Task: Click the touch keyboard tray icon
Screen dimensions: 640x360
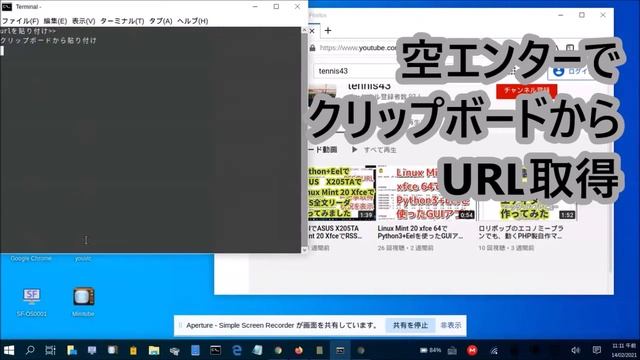Action: 452,351
